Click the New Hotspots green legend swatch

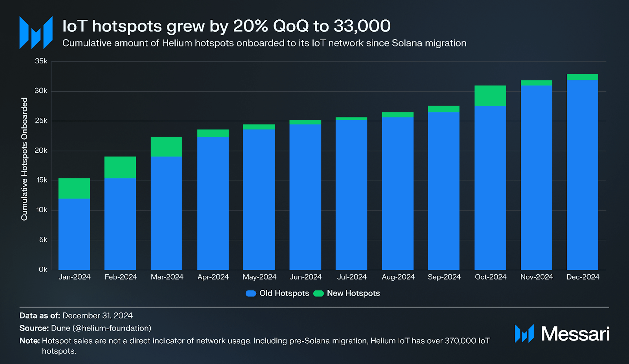coord(318,293)
